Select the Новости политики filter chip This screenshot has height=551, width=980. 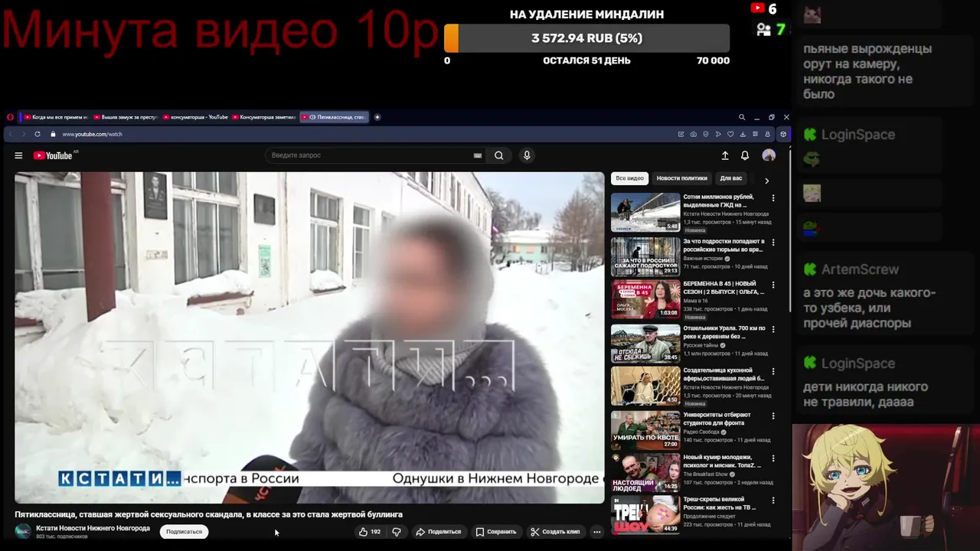point(681,178)
